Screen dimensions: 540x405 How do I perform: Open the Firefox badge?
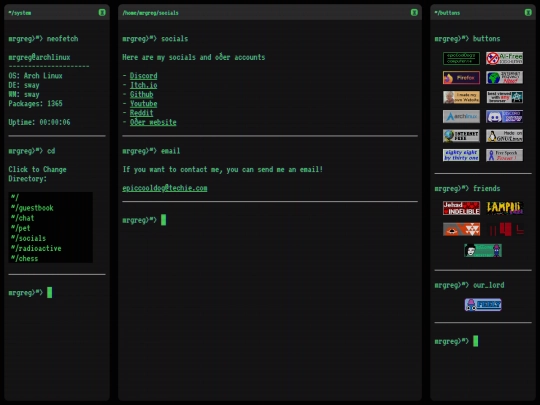[x=461, y=77]
